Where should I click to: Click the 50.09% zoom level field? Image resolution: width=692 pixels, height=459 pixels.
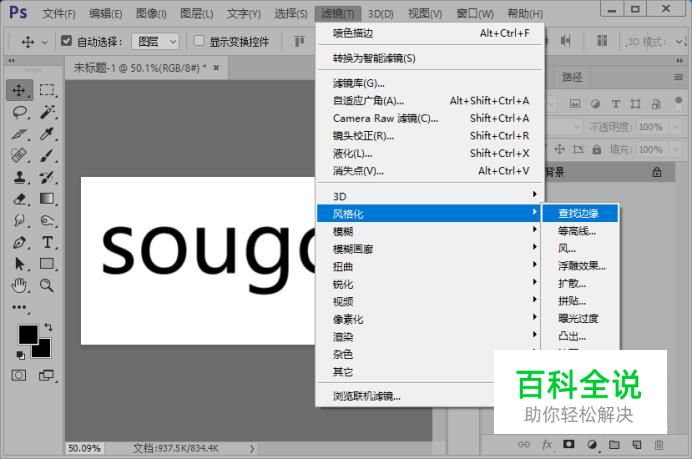[x=84, y=448]
